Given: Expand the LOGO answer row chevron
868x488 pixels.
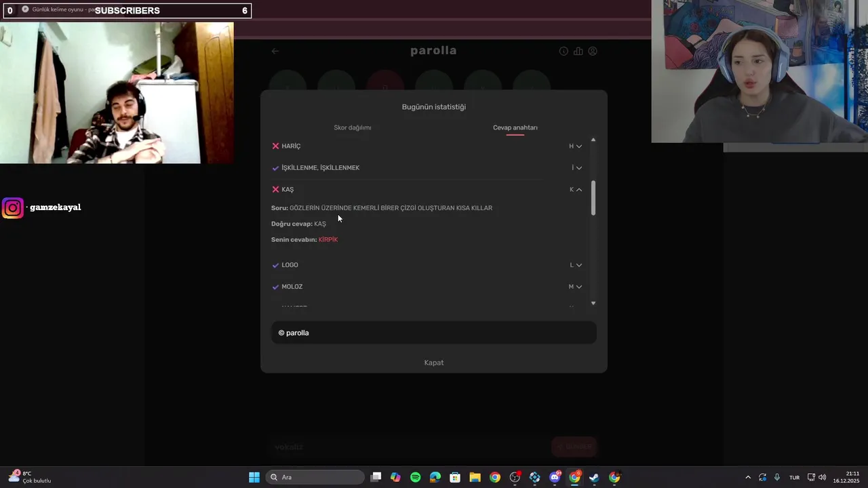Looking at the screenshot, I should [579, 265].
